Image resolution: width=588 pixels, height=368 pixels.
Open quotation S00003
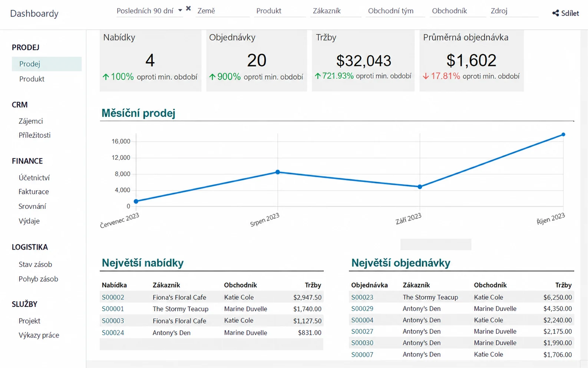coord(113,321)
